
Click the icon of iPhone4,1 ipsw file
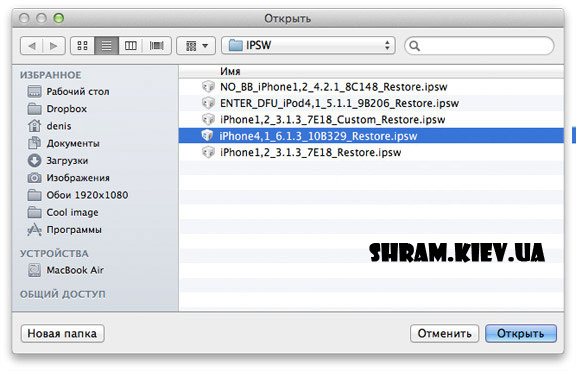pyautogui.click(x=208, y=136)
